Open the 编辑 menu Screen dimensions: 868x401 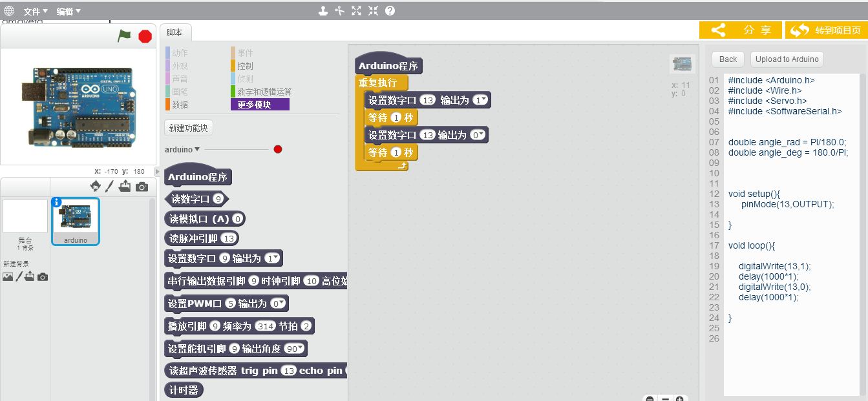tap(69, 11)
